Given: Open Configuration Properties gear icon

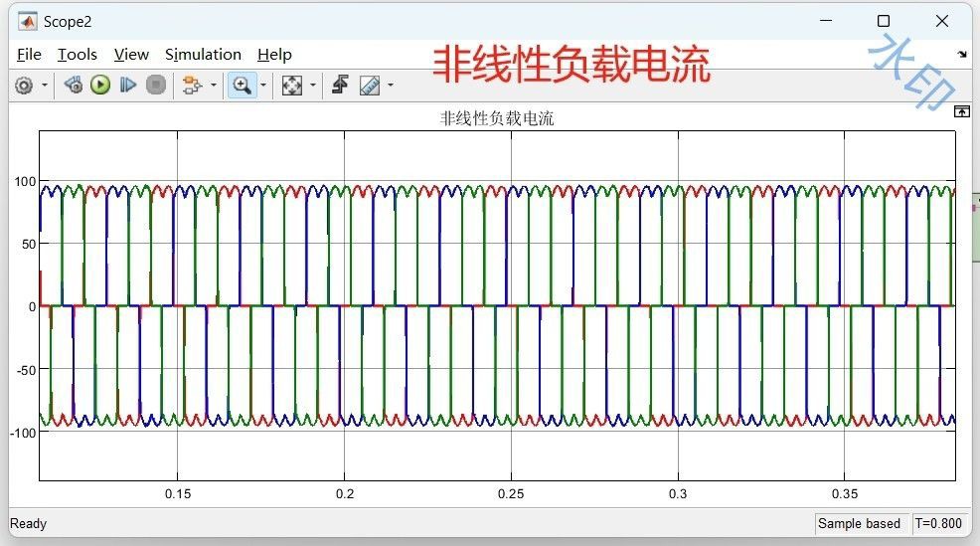Looking at the screenshot, I should [24, 86].
